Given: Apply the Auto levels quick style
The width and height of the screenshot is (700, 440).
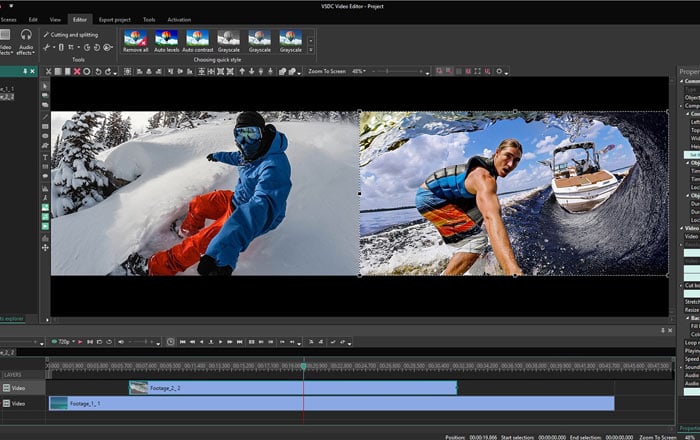Looking at the screenshot, I should pyautogui.click(x=167, y=42).
